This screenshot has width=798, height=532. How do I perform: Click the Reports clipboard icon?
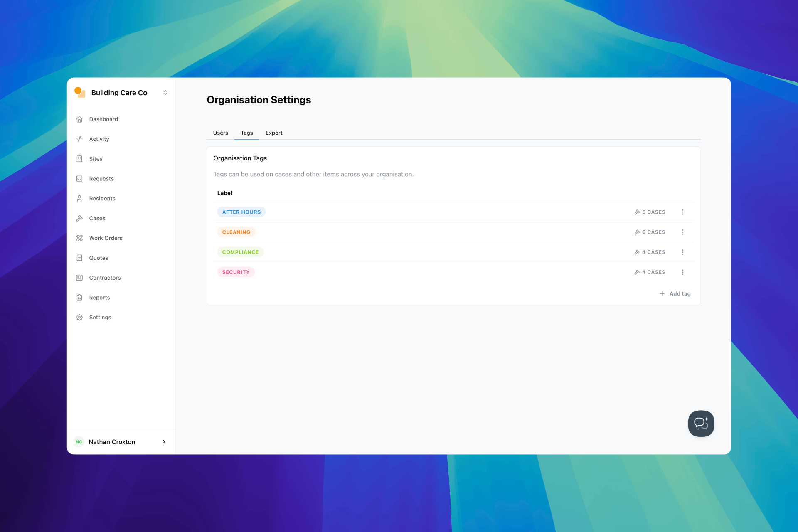click(79, 298)
